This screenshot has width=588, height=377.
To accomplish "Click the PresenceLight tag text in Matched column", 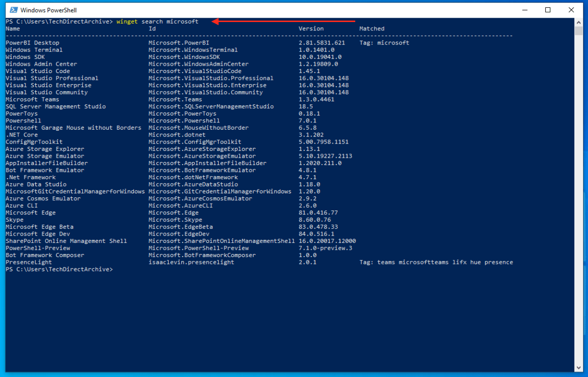I will [436, 262].
